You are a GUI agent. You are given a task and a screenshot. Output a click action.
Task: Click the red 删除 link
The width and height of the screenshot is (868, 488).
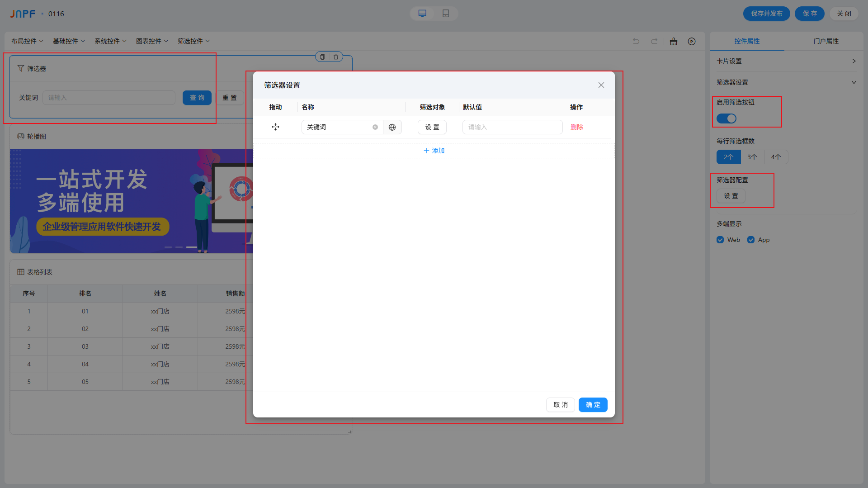coord(576,127)
